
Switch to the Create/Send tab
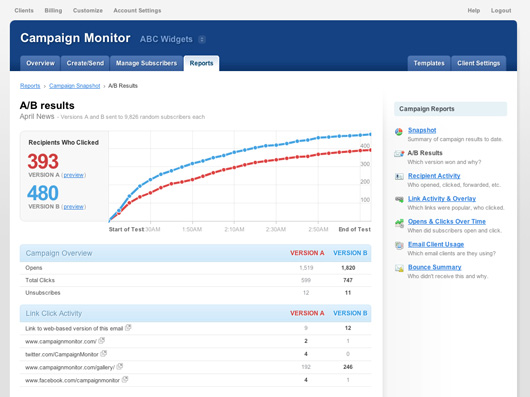tap(85, 63)
